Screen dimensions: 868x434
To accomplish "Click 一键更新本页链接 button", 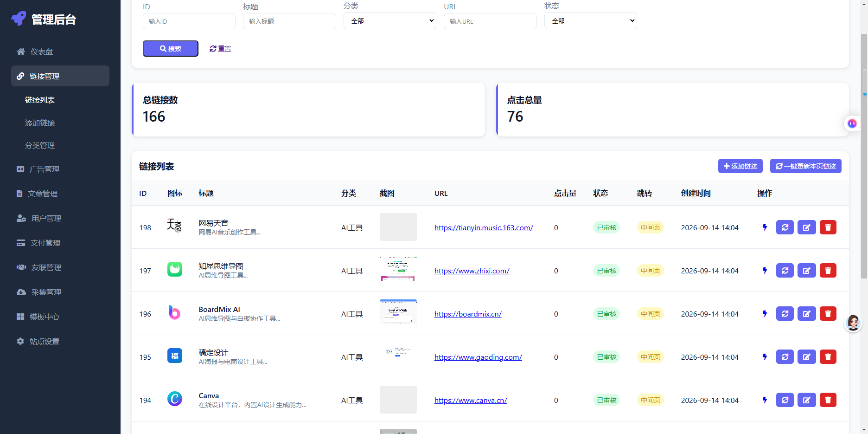I will tap(806, 166).
